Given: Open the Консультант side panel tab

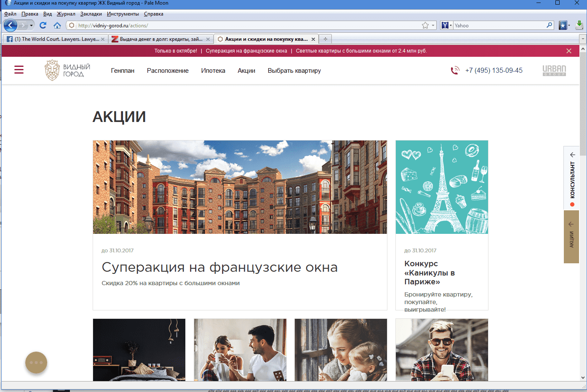Looking at the screenshot, I should coord(571,178).
